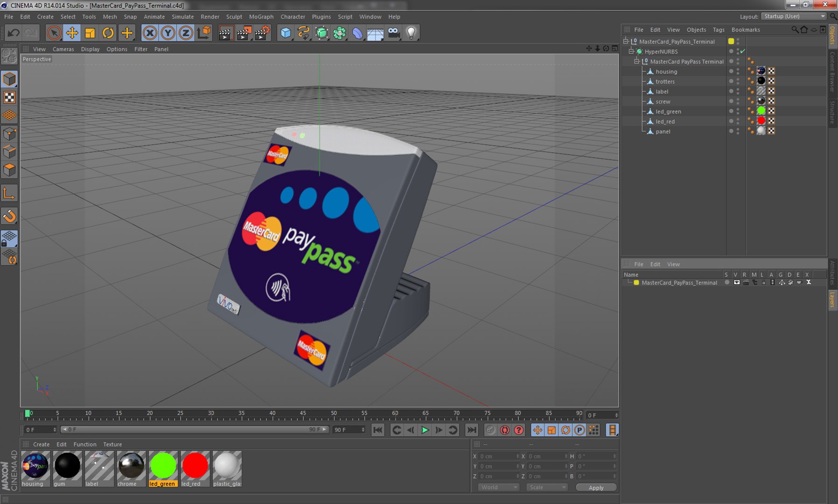Select the Scale tool in toolbar
Viewport: 838px width, 504px height.
click(90, 33)
